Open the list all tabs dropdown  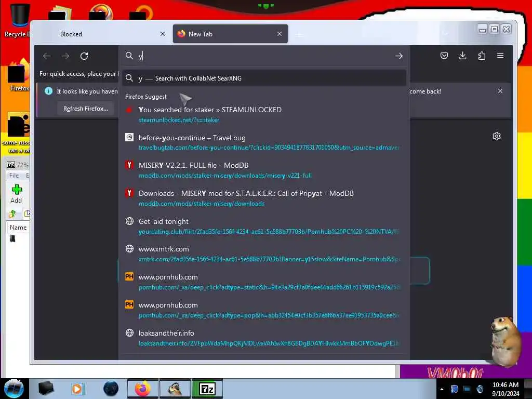click(x=445, y=34)
